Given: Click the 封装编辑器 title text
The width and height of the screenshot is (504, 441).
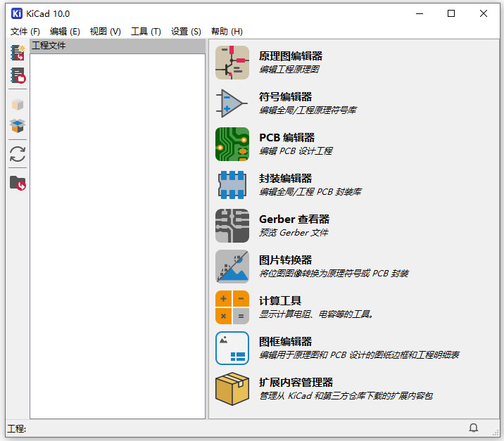Looking at the screenshot, I should pos(285,178).
